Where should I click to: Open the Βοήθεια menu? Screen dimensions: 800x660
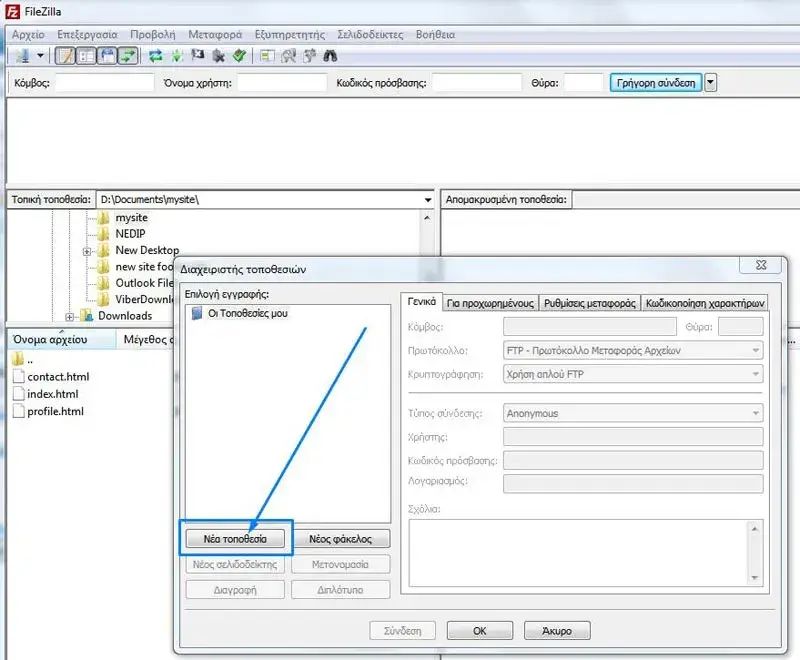(x=435, y=35)
